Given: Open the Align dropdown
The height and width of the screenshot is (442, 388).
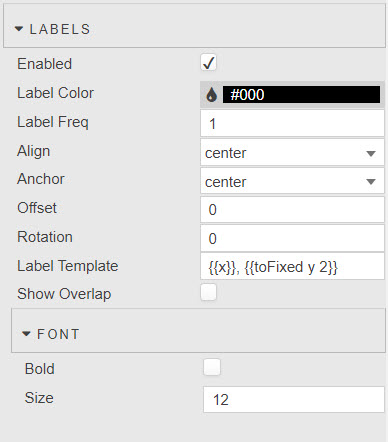Looking at the screenshot, I should tap(292, 153).
